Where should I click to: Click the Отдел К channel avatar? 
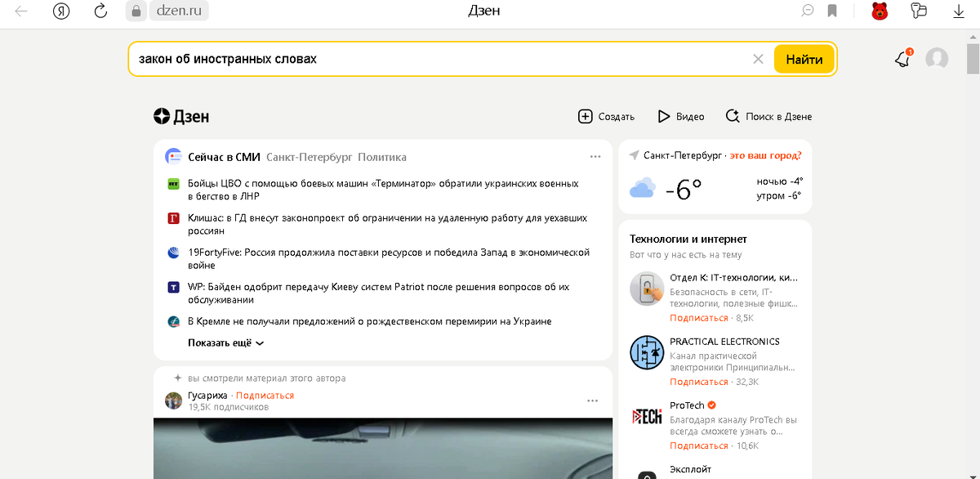tap(647, 289)
